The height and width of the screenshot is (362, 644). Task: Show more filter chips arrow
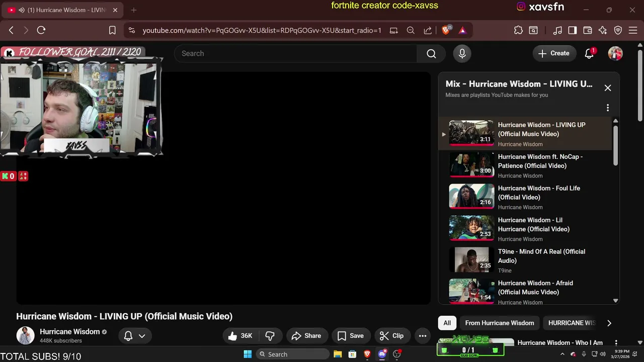point(609,323)
